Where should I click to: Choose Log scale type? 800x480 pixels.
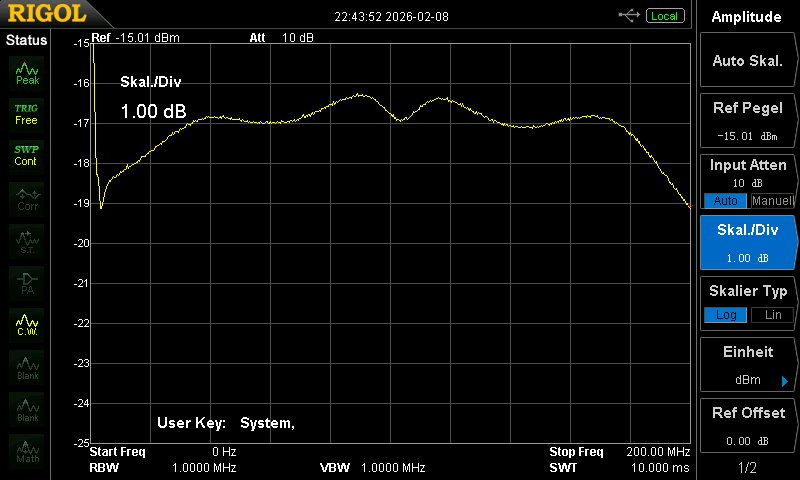pyautogui.click(x=725, y=315)
